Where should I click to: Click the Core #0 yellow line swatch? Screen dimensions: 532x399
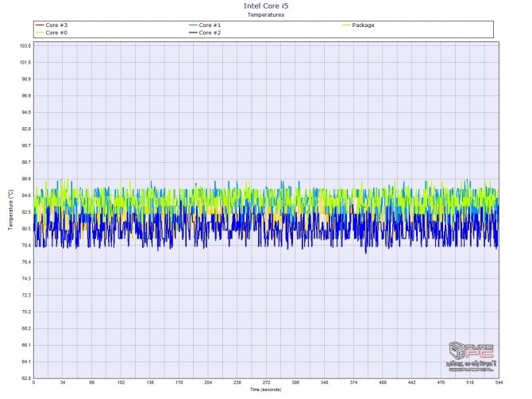pos(40,33)
